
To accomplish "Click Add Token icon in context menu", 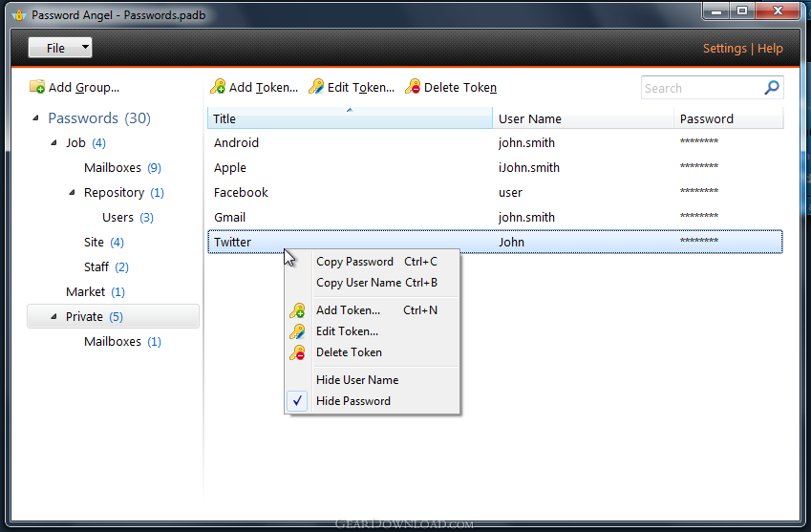I will click(298, 310).
